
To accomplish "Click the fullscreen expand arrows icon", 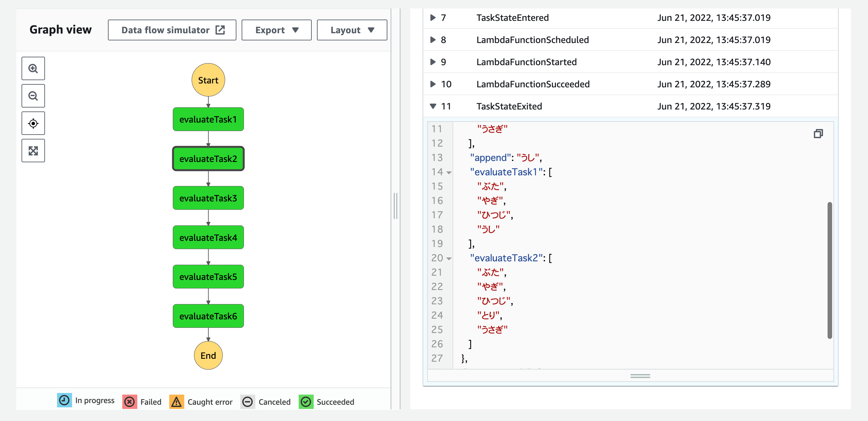I will (33, 151).
